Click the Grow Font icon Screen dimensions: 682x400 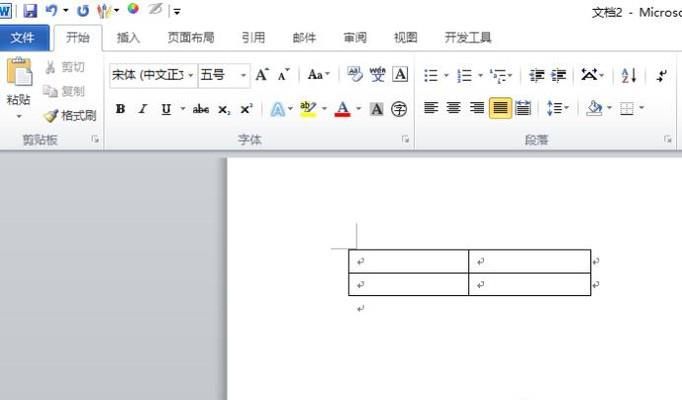[262, 75]
